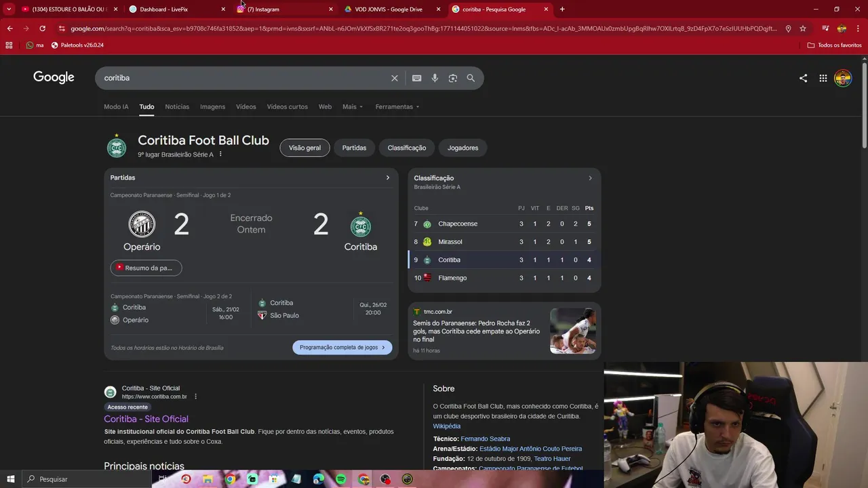Screen dimensions: 868x488
Task: Open the Coritiba vs São Paulo 26/02 fixture
Action: (x=325, y=309)
